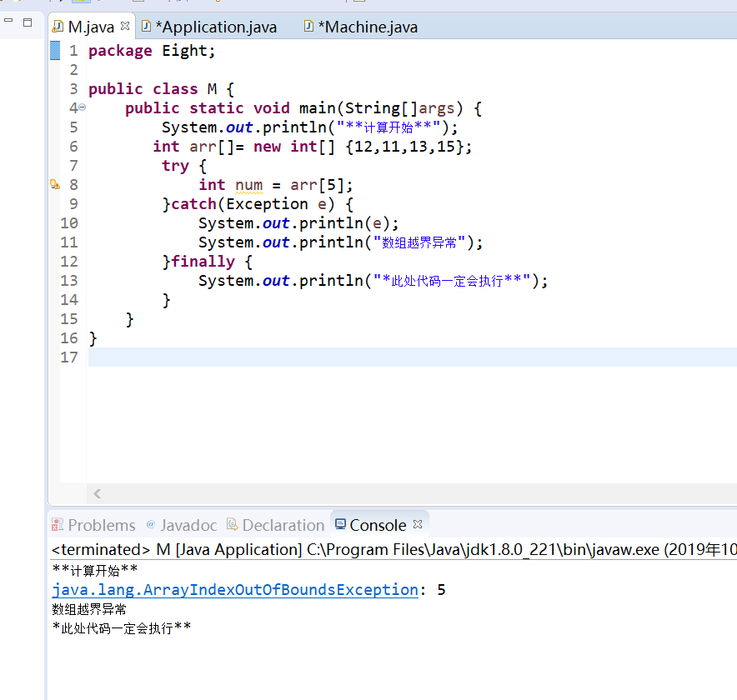This screenshot has width=737, height=700.
Task: Switch to the M.java editor tab
Action: pos(91,27)
